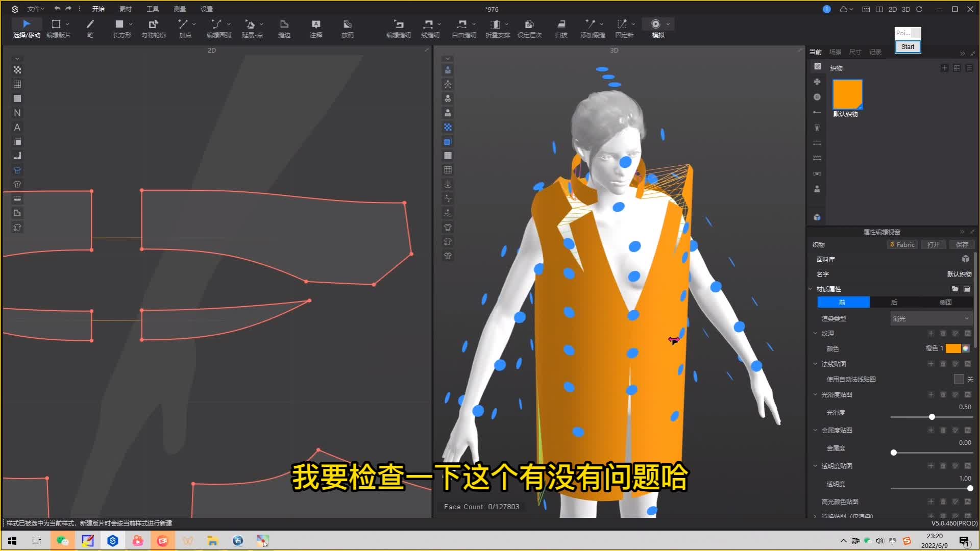Open the 放码 grading tool
The width and height of the screenshot is (980, 551).
pos(348,29)
